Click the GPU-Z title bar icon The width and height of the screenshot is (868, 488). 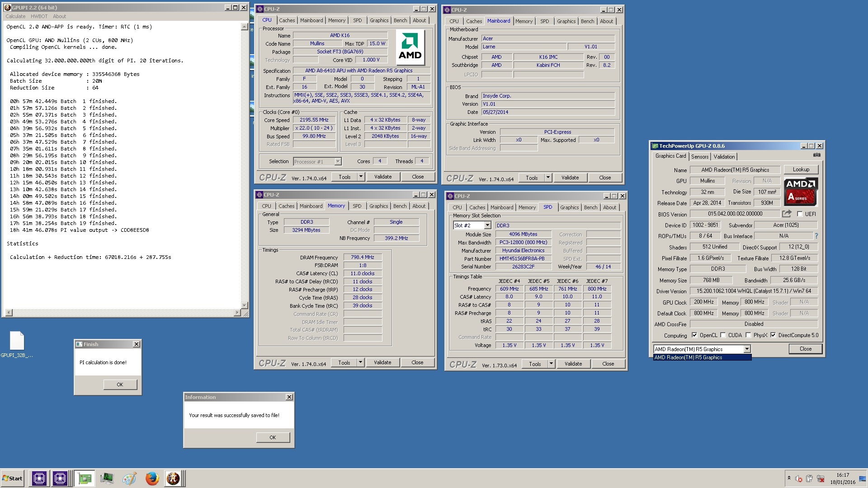[655, 146]
